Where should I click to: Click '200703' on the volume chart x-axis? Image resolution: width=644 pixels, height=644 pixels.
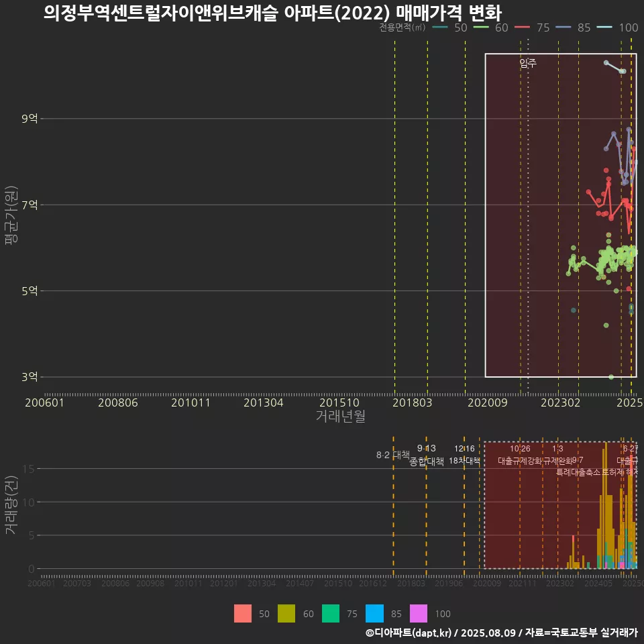76,583
